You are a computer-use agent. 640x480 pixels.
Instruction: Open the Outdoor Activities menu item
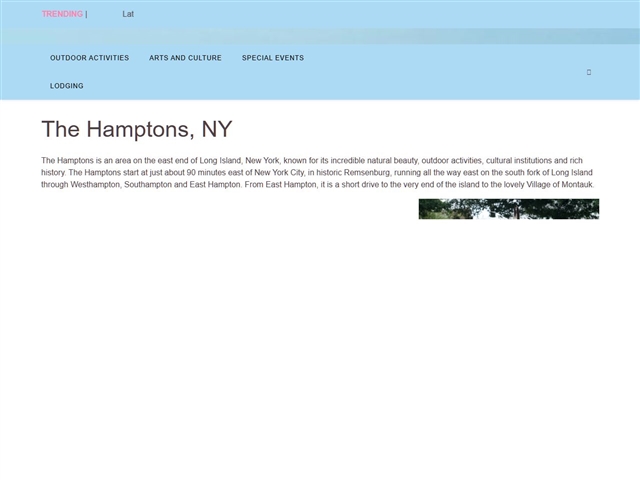(89, 58)
